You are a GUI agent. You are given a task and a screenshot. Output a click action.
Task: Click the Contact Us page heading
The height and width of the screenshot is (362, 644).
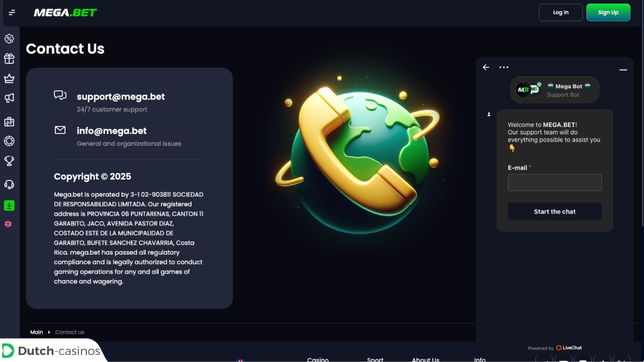click(65, 48)
